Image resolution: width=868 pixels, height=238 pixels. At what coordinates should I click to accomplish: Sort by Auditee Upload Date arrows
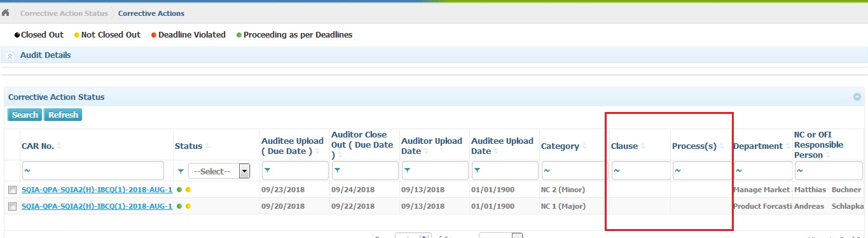(x=495, y=151)
